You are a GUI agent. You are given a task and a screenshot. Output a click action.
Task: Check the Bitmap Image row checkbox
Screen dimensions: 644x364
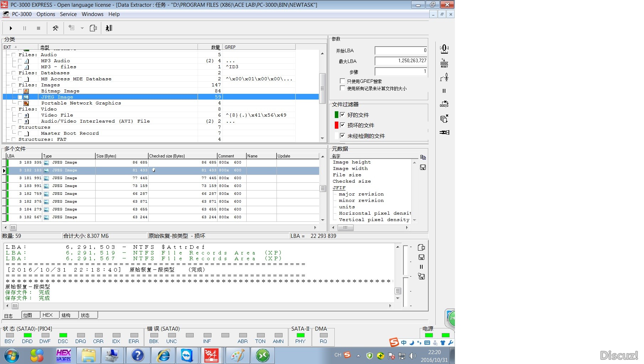[20, 91]
